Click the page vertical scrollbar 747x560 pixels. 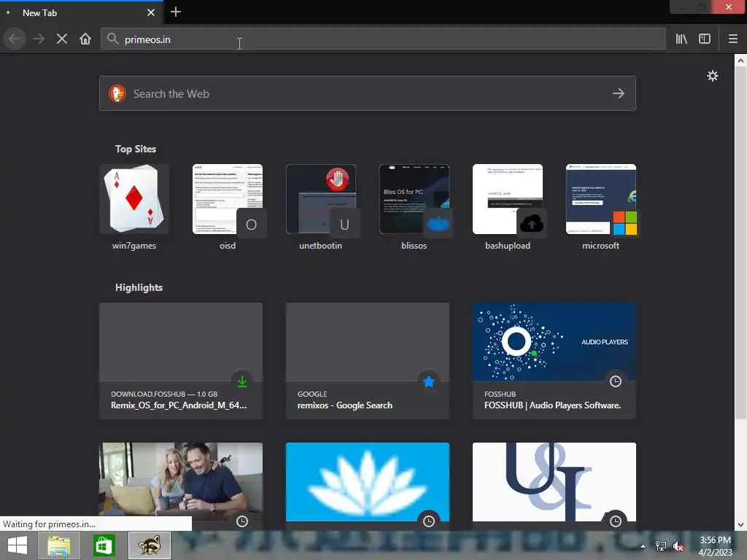click(x=740, y=243)
